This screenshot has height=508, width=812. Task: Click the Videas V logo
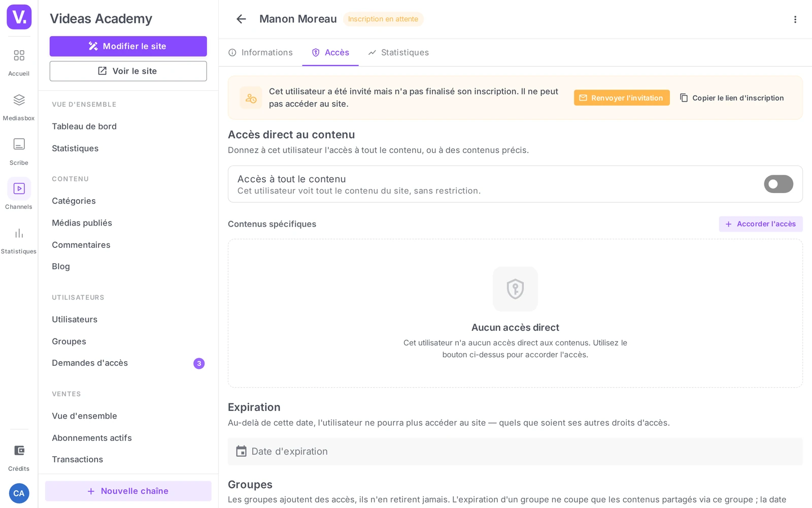(x=19, y=17)
